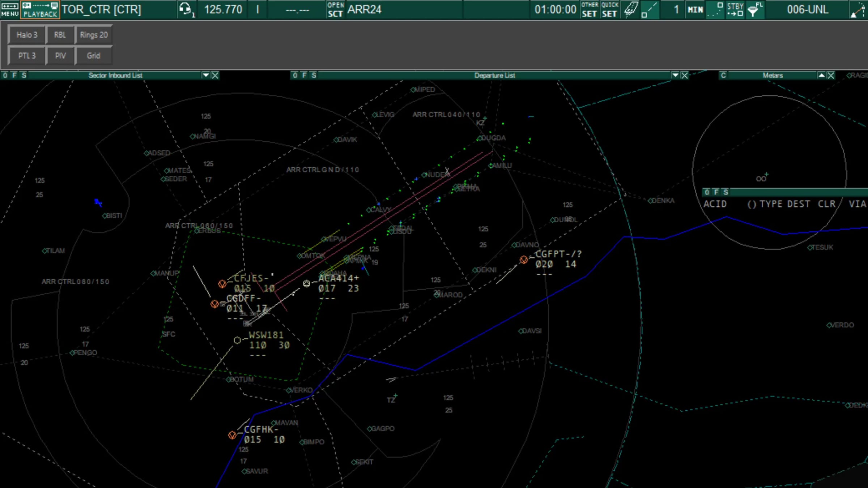Click the headset voice icon
868x488 pixels.
pos(187,9)
